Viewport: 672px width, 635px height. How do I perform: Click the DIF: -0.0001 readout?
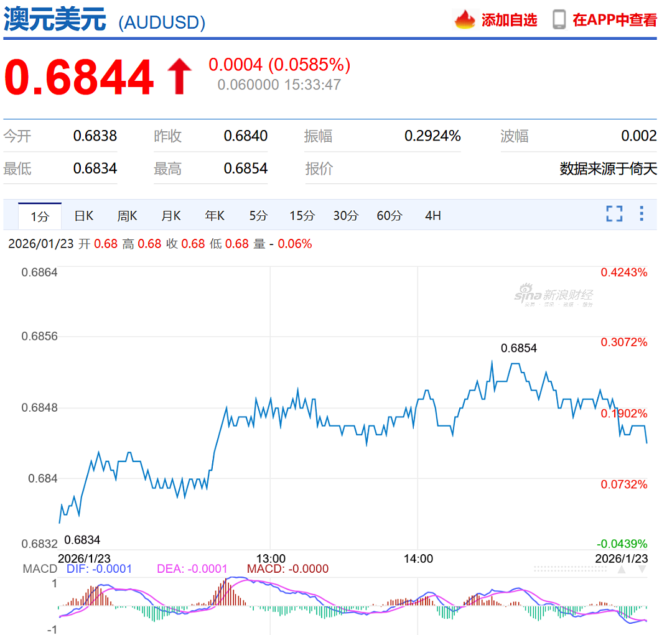(99, 569)
